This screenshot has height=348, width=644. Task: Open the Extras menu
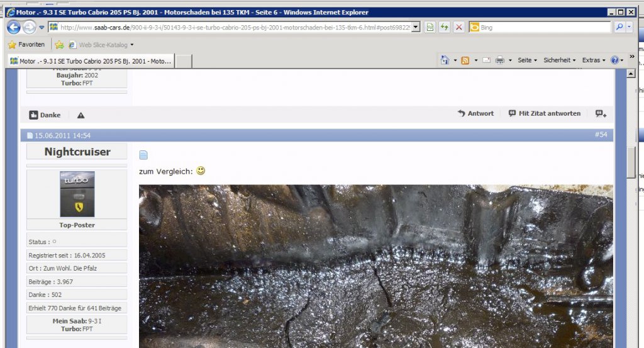pyautogui.click(x=594, y=60)
